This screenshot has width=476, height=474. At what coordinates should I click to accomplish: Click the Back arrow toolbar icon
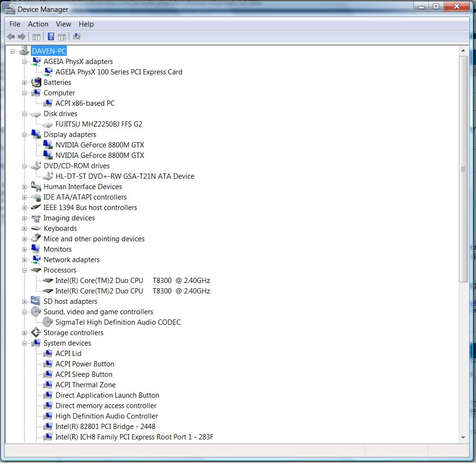coord(11,36)
